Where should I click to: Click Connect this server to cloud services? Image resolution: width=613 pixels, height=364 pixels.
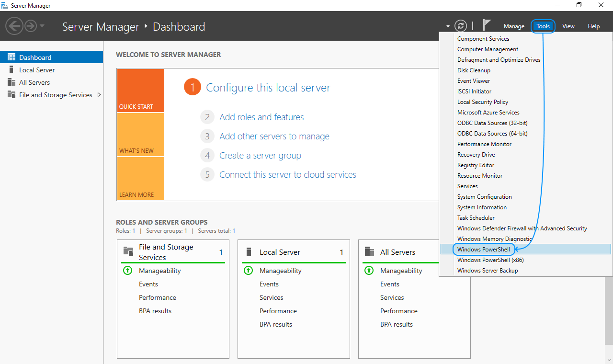[x=288, y=175]
